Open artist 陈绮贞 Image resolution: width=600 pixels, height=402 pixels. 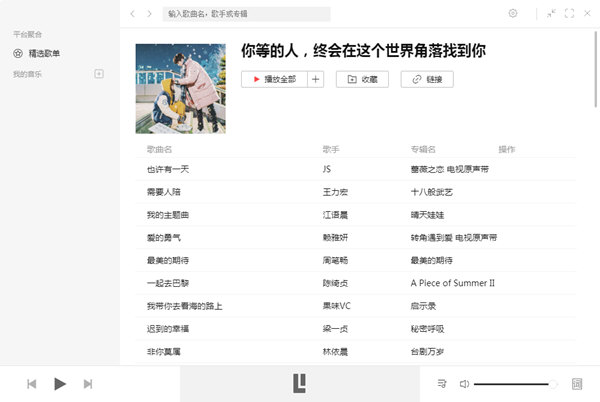pyautogui.click(x=335, y=283)
